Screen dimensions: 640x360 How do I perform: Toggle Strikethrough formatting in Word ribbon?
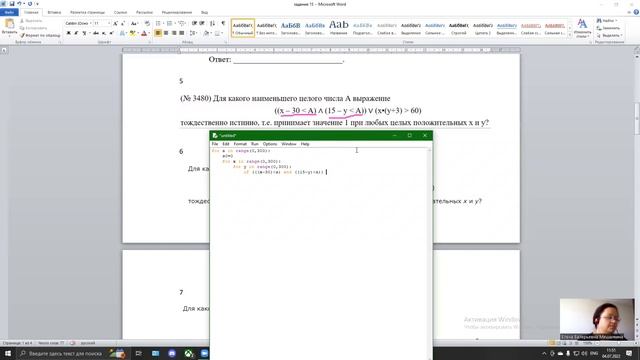96,33
